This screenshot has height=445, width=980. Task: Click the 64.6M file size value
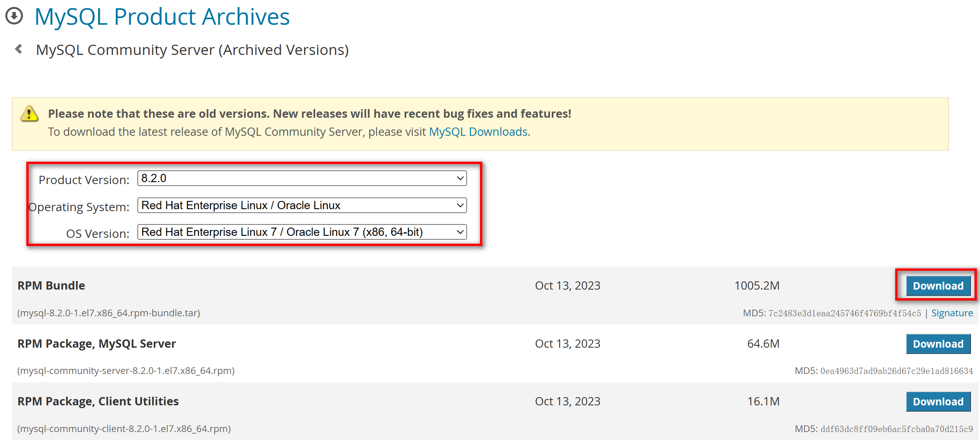763,344
